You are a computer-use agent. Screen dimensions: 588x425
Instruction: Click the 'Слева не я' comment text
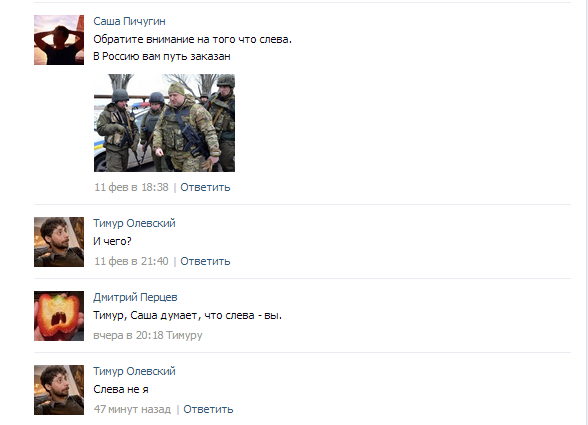click(121, 389)
